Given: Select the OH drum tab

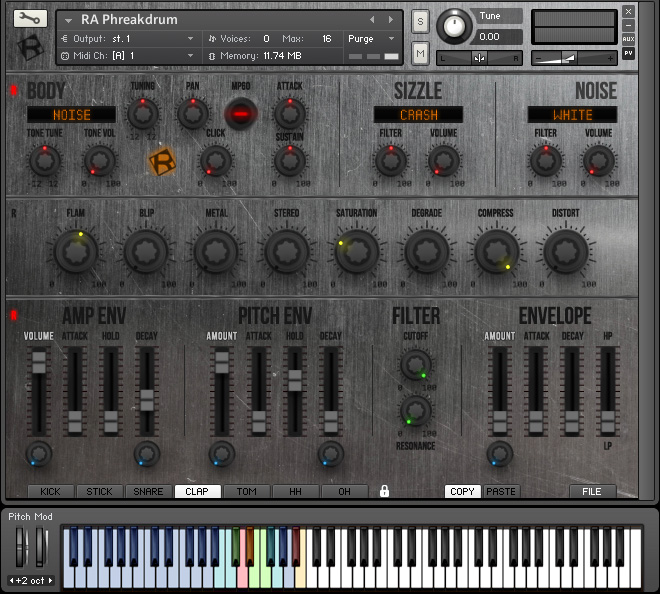Looking at the screenshot, I should click(x=344, y=491).
